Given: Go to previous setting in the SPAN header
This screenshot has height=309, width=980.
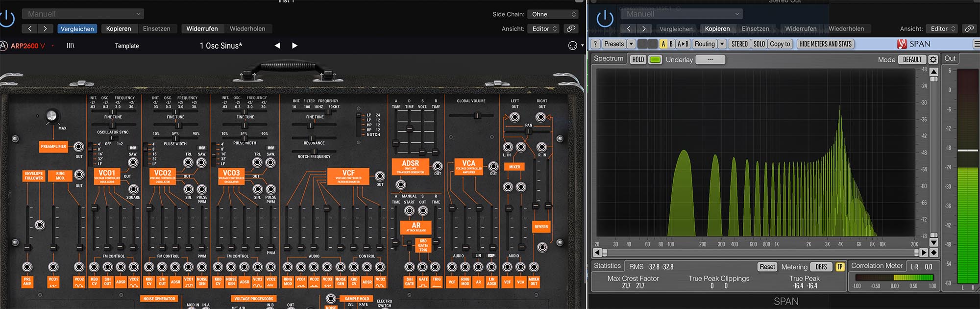Looking at the screenshot, I should point(629,29).
